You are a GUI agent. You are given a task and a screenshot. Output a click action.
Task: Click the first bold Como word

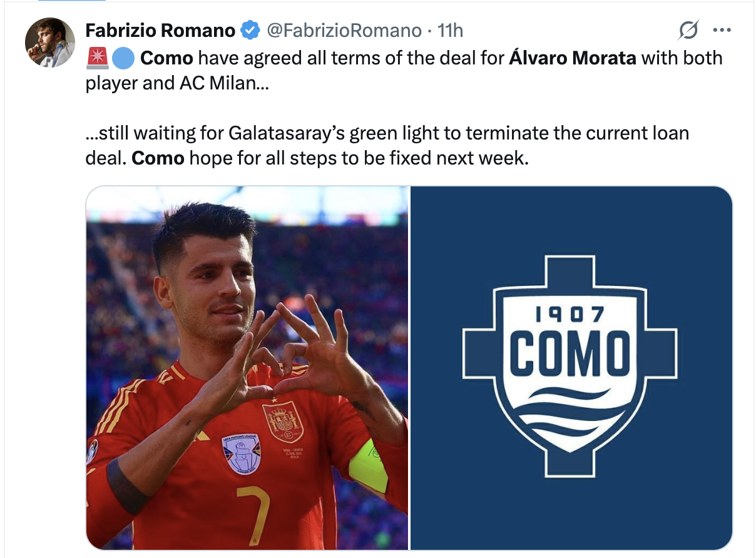tap(167, 58)
